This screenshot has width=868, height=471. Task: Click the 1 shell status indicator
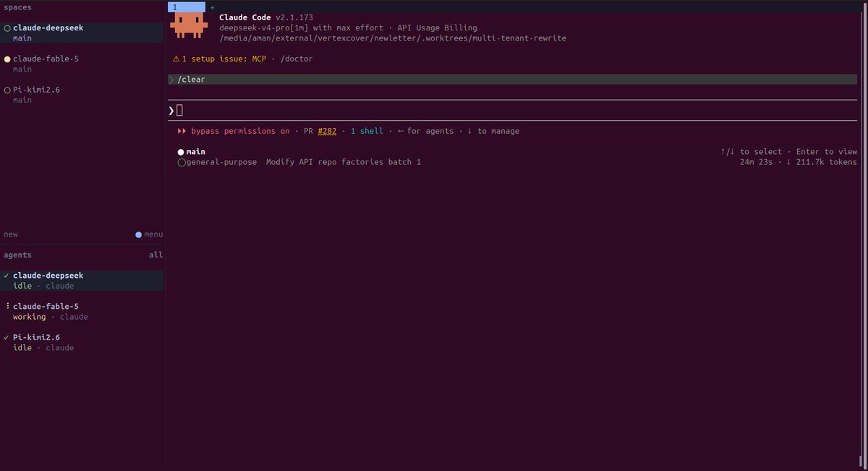[x=367, y=131]
